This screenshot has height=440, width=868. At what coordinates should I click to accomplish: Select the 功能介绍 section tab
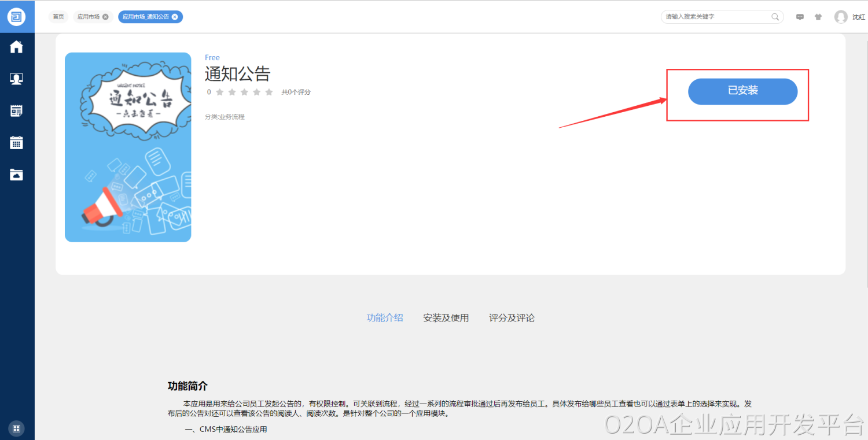point(385,318)
